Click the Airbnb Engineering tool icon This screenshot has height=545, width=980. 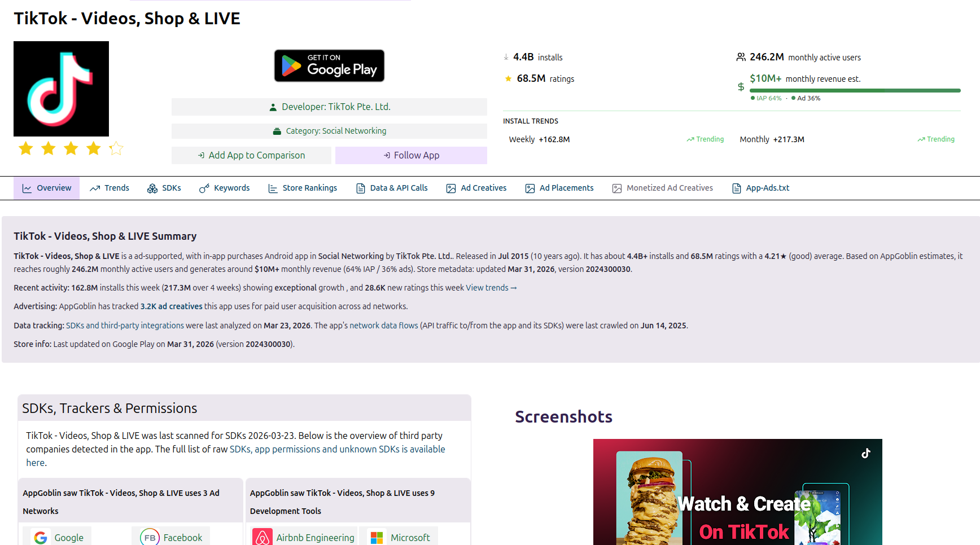coord(262,537)
